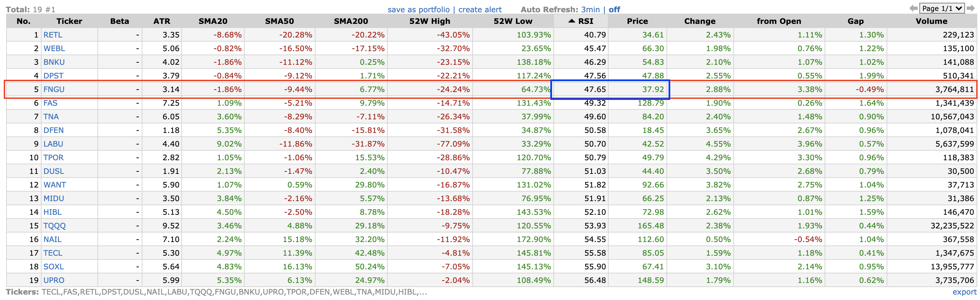
Task: Sort table by Gap column
Action: coord(856,21)
